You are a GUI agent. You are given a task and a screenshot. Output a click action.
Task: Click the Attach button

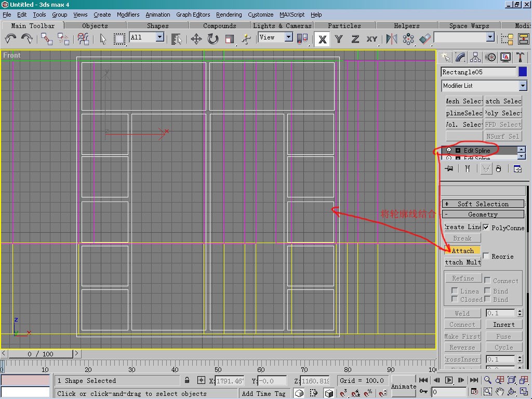pyautogui.click(x=462, y=250)
